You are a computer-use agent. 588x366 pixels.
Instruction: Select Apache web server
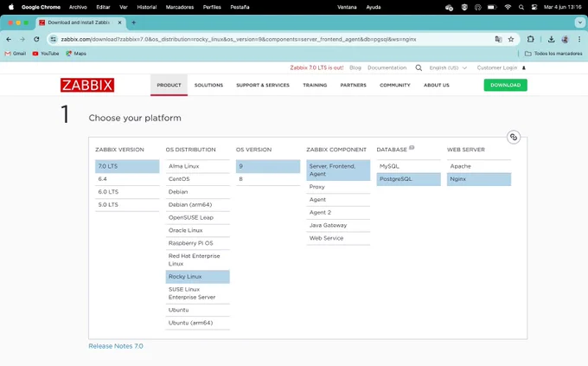(479, 166)
